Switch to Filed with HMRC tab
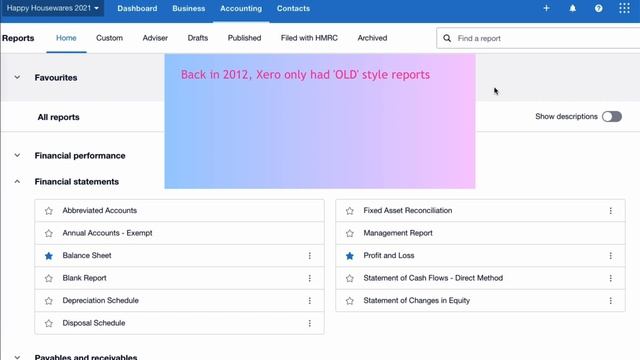Screen dimensions: 640x360 [309, 38]
